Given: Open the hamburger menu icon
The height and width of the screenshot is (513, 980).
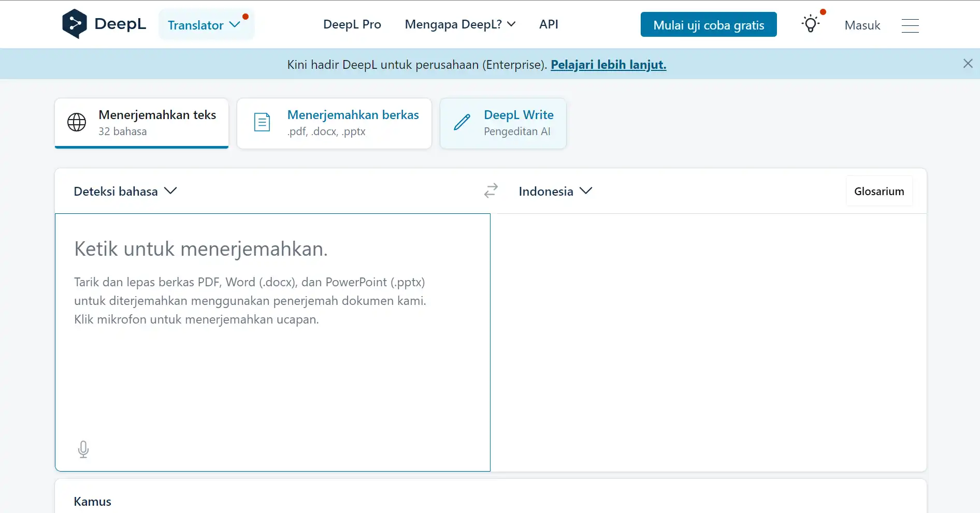Looking at the screenshot, I should tap(910, 25).
